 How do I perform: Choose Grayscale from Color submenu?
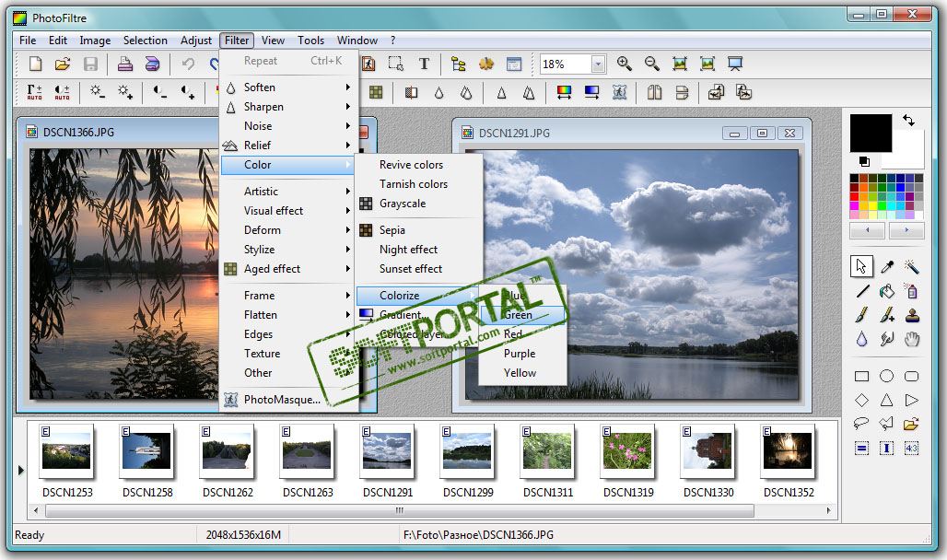[419, 204]
